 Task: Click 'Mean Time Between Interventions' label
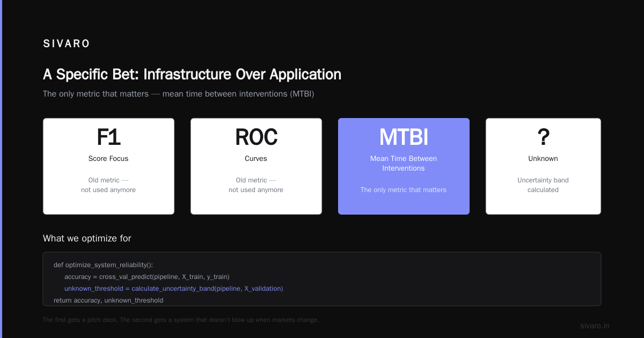click(404, 164)
